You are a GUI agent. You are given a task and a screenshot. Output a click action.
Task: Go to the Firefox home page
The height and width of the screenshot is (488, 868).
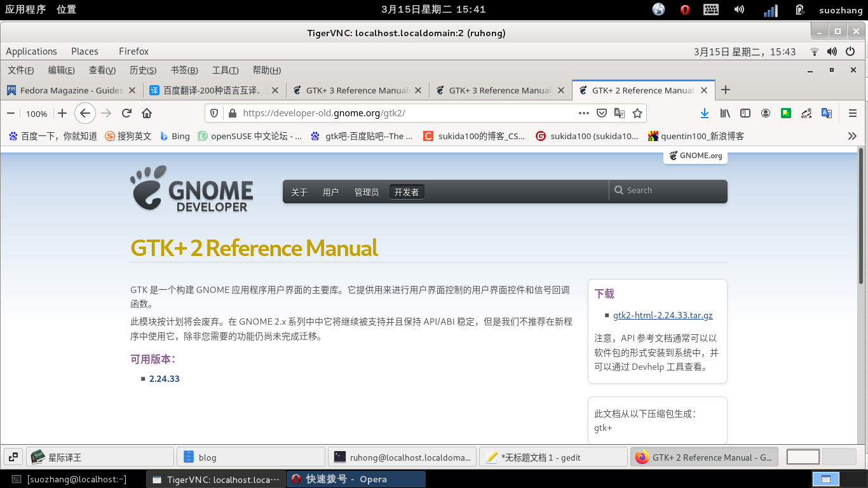[x=147, y=113]
